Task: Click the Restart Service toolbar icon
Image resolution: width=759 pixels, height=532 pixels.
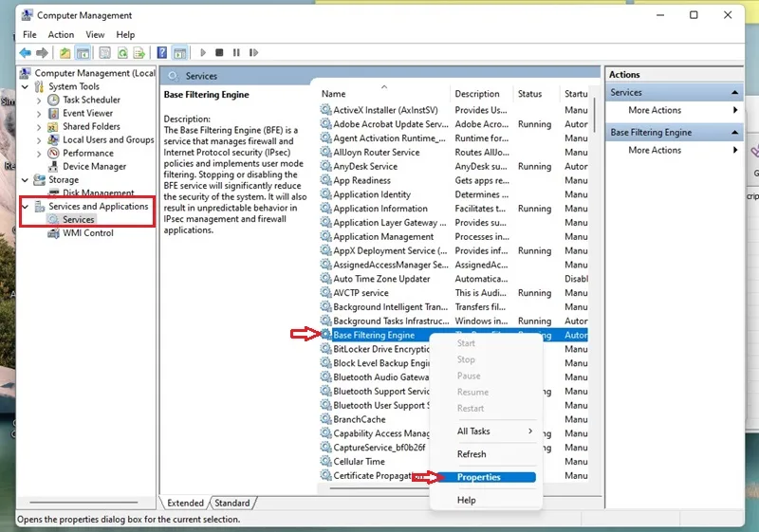Action: tap(253, 53)
